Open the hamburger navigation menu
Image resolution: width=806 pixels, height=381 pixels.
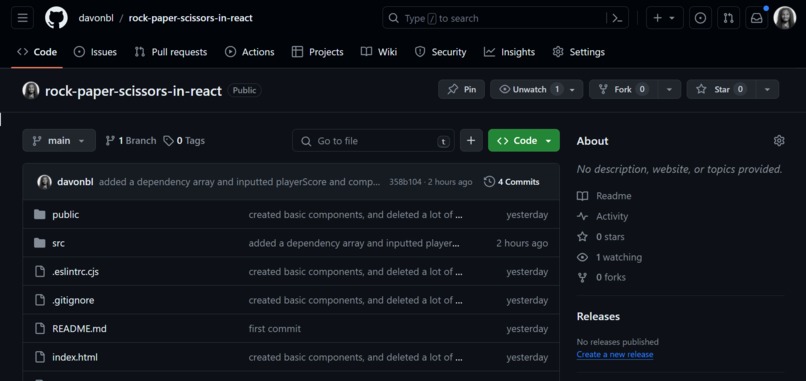tap(22, 18)
